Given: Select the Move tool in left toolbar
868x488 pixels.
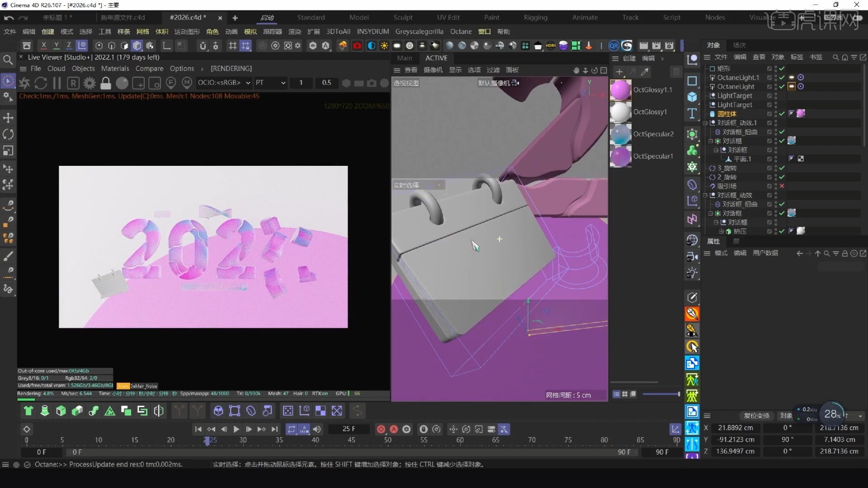Looking at the screenshot, I should tap(8, 118).
